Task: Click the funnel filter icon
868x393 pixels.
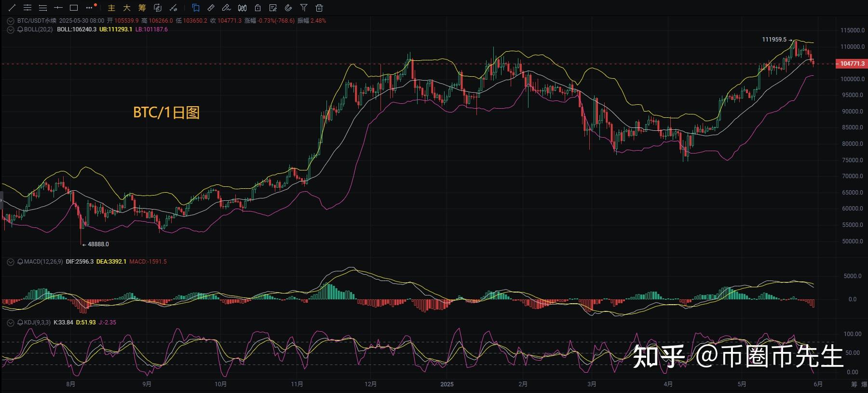Action: 303,8
